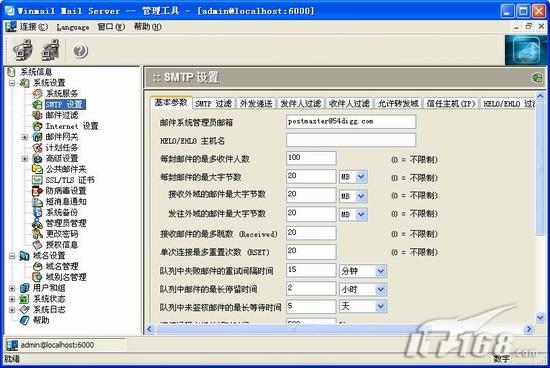Open the help question mark toolbar icon

80,51
